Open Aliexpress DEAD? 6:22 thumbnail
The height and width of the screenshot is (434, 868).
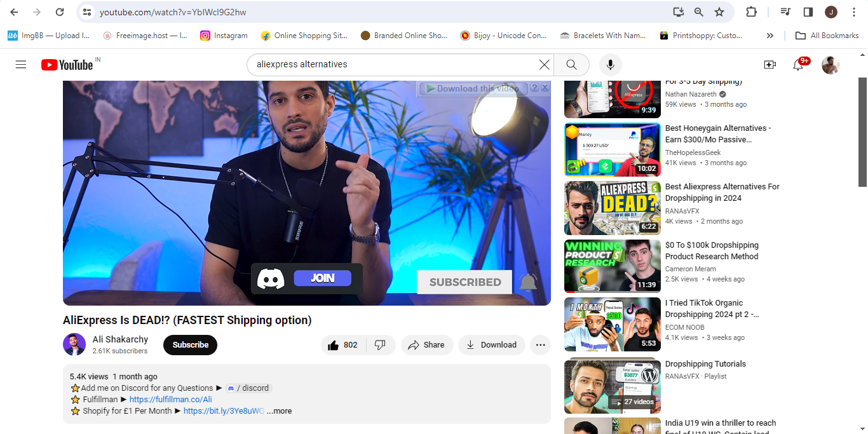pos(613,208)
